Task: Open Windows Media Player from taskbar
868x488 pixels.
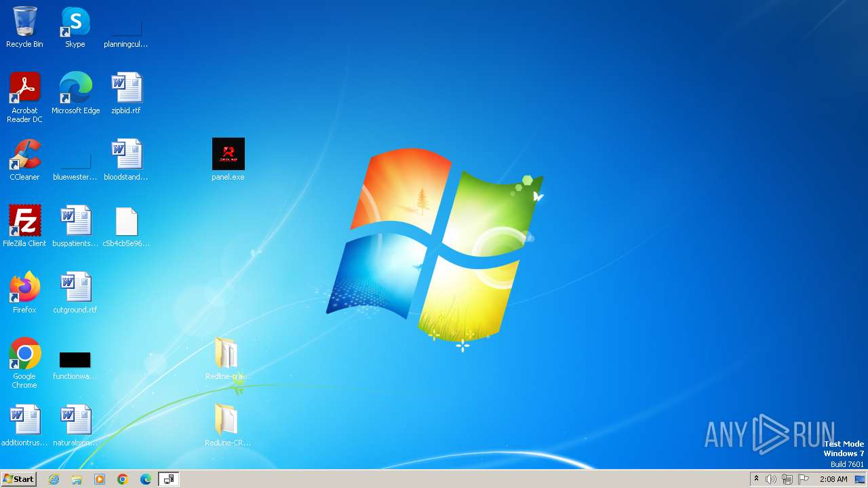Action: 100,479
